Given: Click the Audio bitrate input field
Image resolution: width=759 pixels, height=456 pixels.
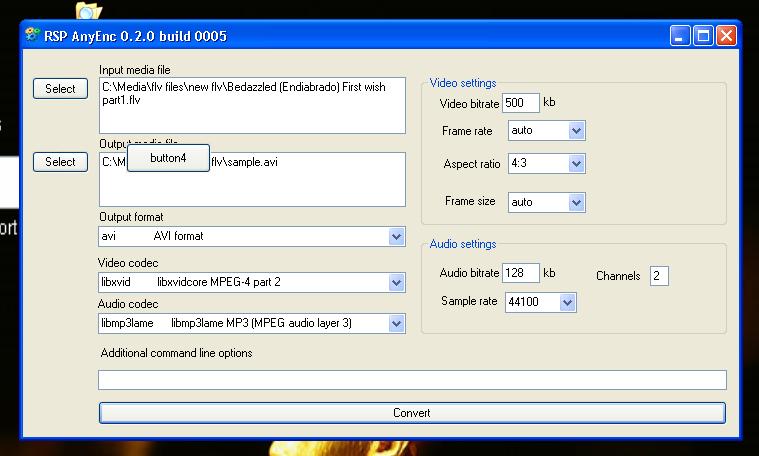Looking at the screenshot, I should coord(520,273).
